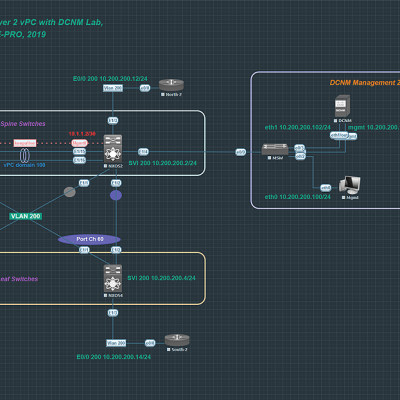The image size is (400, 400).
Task: Click the vPC domain 100 ring symbol
Action: pos(24,156)
